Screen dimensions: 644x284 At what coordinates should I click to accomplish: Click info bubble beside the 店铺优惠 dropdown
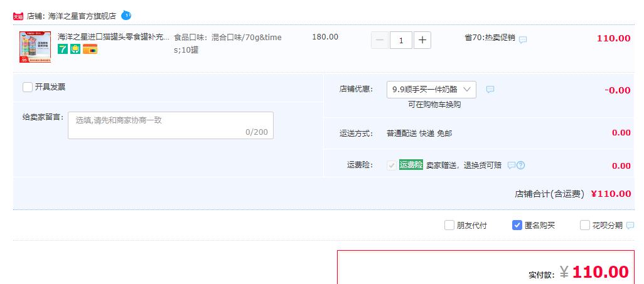(x=490, y=90)
